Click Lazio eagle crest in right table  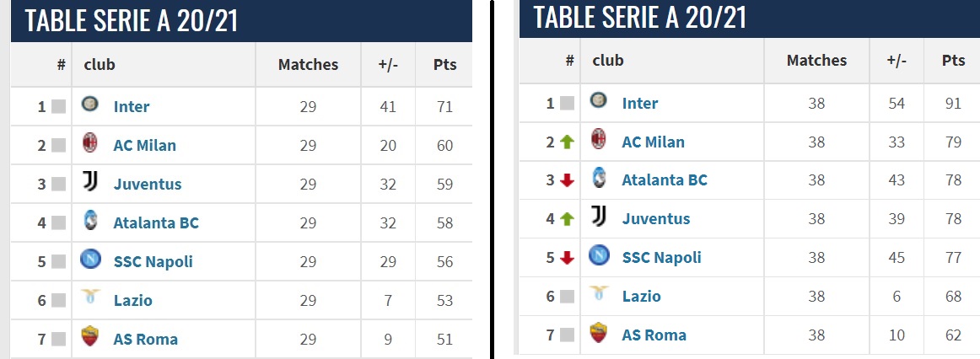point(598,295)
